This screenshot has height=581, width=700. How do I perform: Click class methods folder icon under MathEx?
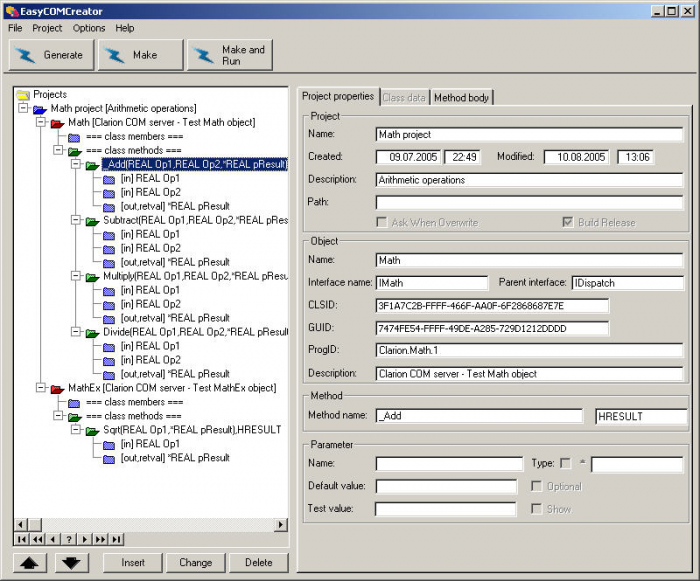pos(75,417)
